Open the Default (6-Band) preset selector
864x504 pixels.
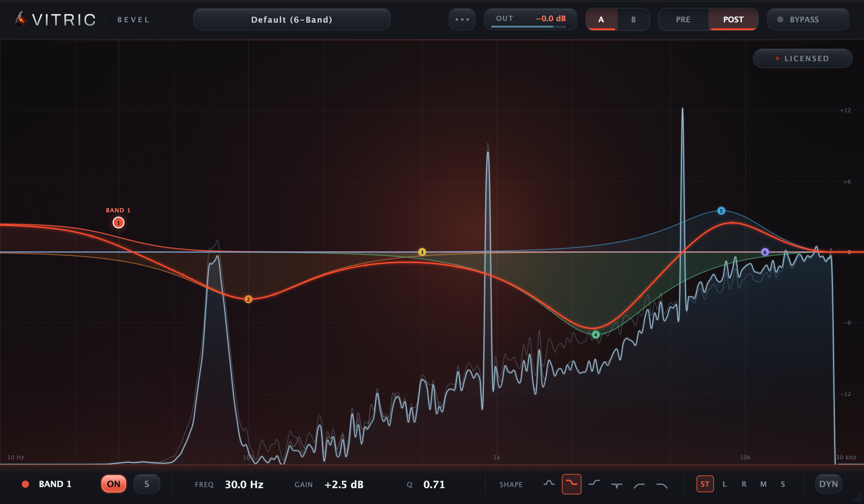pyautogui.click(x=292, y=19)
